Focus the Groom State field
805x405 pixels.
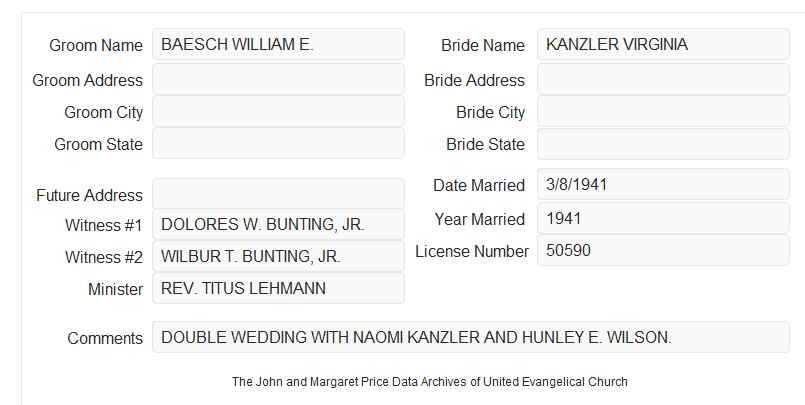(x=278, y=143)
